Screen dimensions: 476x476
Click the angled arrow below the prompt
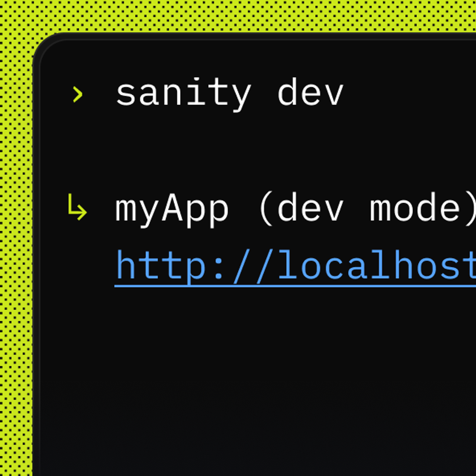point(77,208)
